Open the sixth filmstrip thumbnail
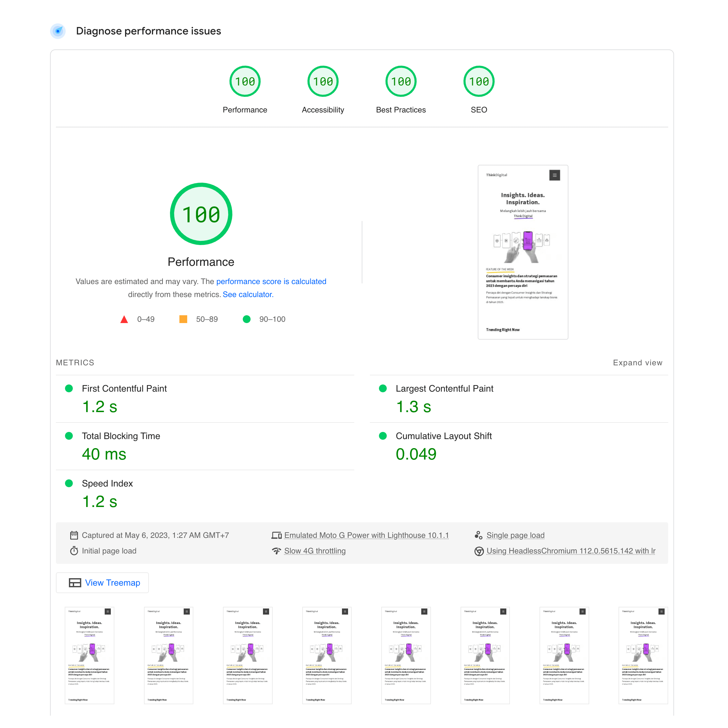This screenshot has width=728, height=728. tap(485, 655)
